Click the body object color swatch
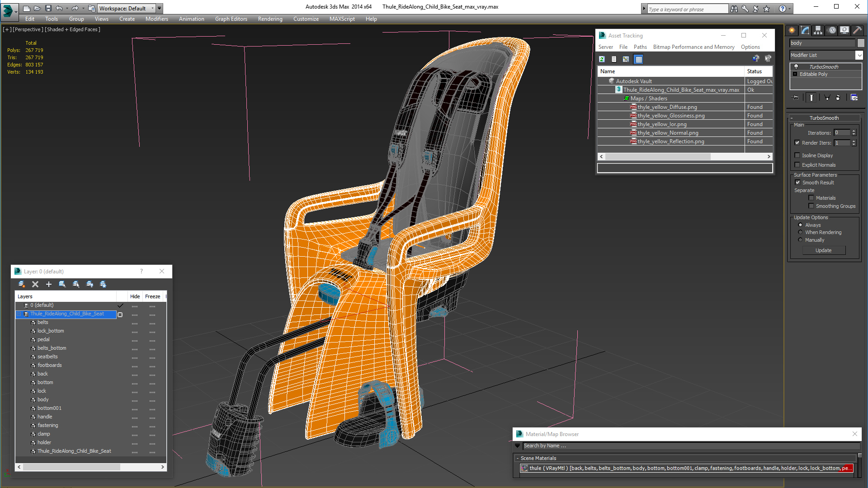The height and width of the screenshot is (488, 868). pyautogui.click(x=861, y=43)
